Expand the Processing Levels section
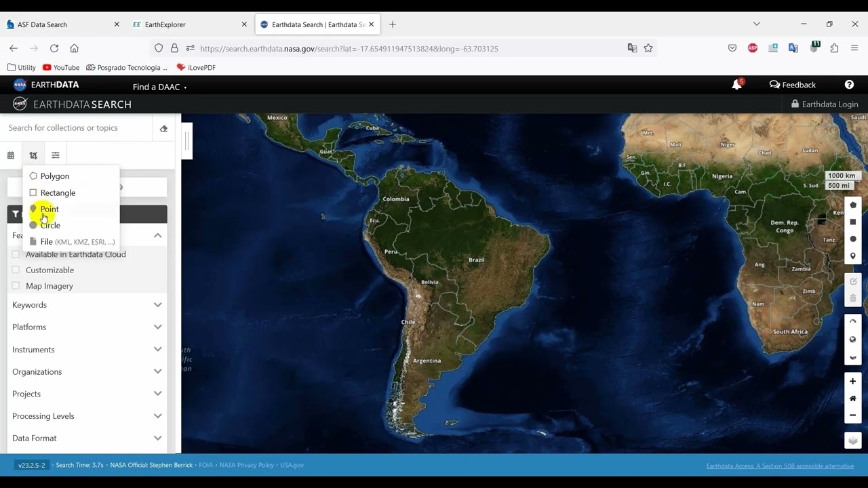Screen dimensions: 868x488 [87, 416]
